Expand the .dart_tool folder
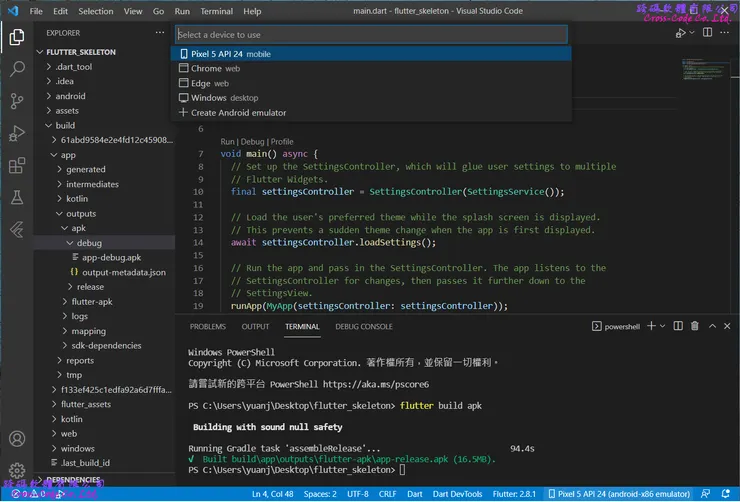Image resolution: width=740 pixels, height=502 pixels. pos(75,67)
